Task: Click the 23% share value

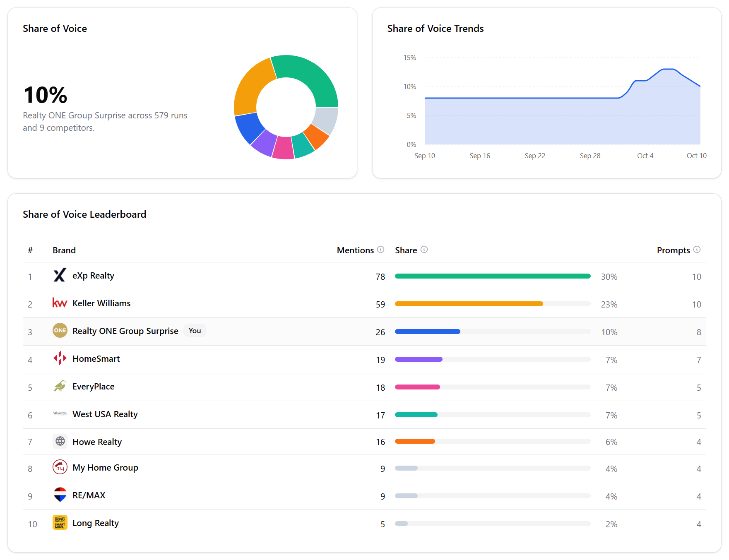Action: click(x=609, y=305)
